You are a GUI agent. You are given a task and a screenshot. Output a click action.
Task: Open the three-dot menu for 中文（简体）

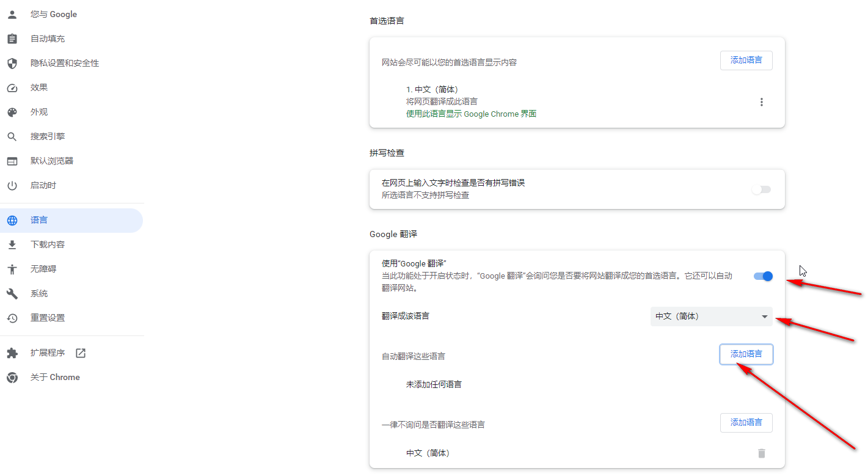(x=761, y=102)
